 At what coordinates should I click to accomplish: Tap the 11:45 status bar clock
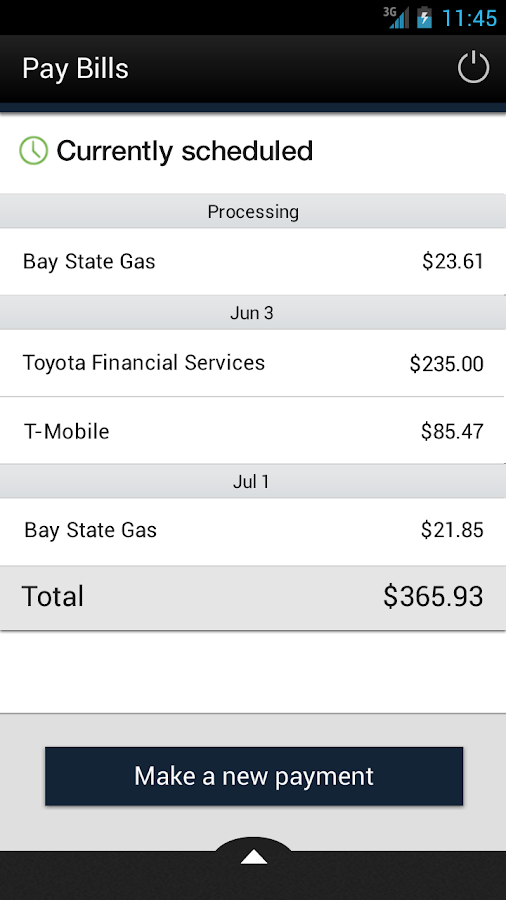[469, 18]
